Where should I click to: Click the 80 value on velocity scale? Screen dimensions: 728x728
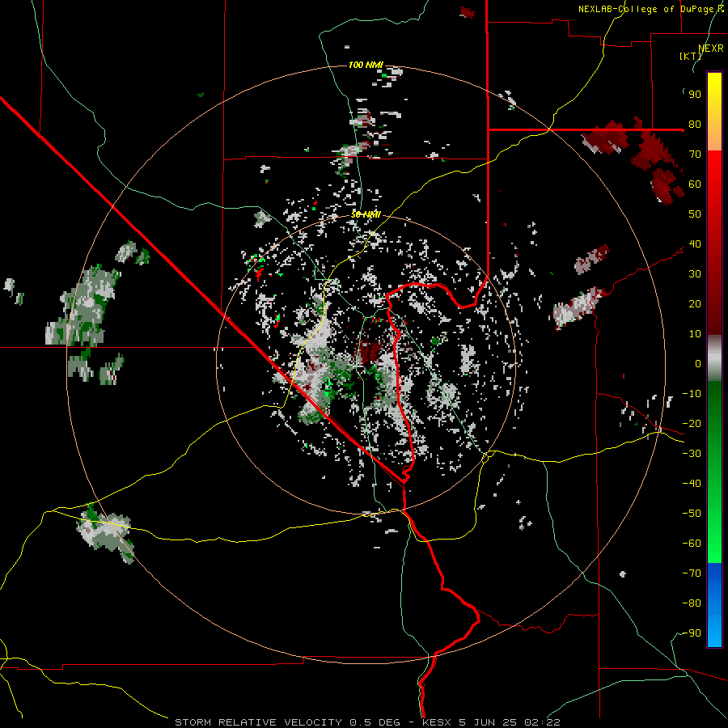[695, 124]
